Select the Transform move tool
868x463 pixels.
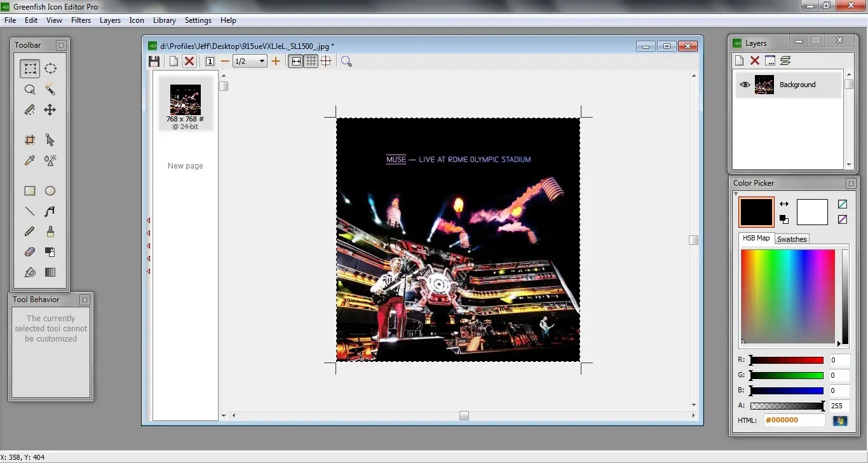coord(50,110)
